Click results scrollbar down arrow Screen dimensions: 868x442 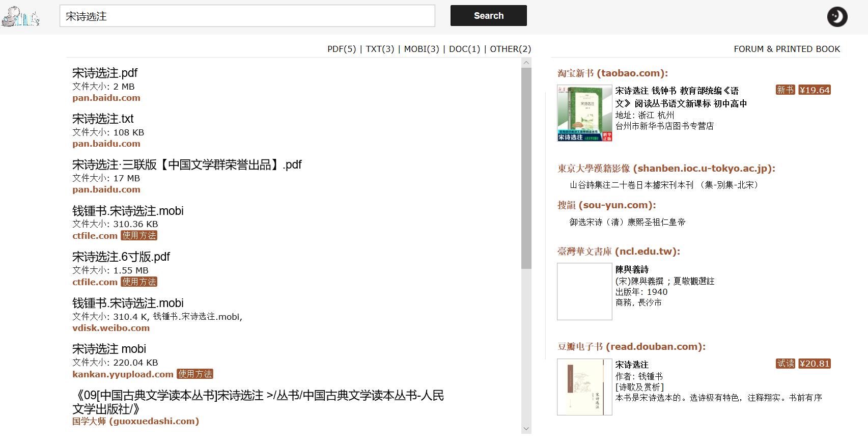click(526, 429)
